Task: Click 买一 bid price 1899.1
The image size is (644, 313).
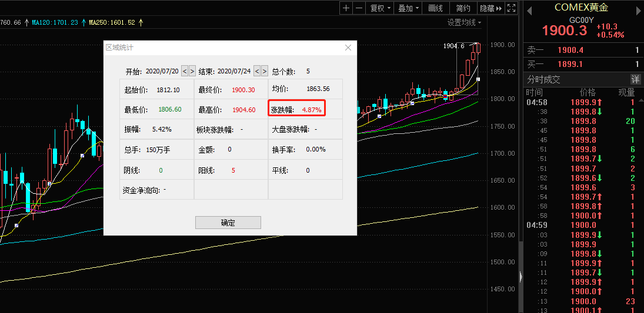Action: (571, 64)
